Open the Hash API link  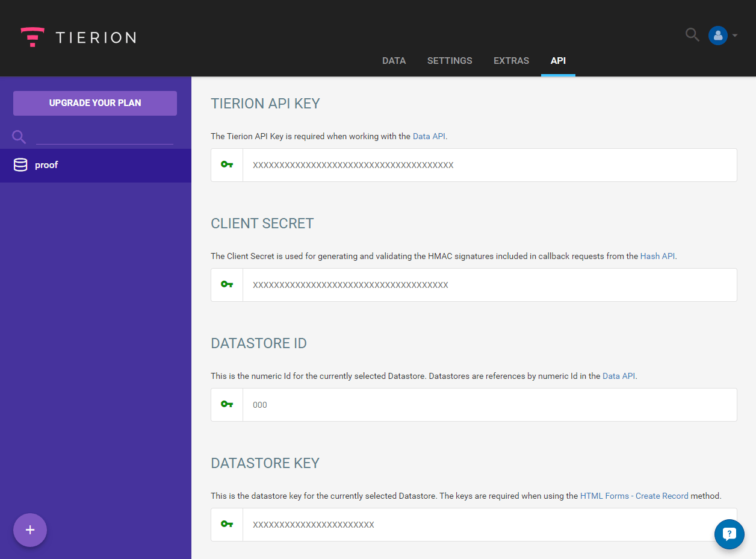coord(657,256)
